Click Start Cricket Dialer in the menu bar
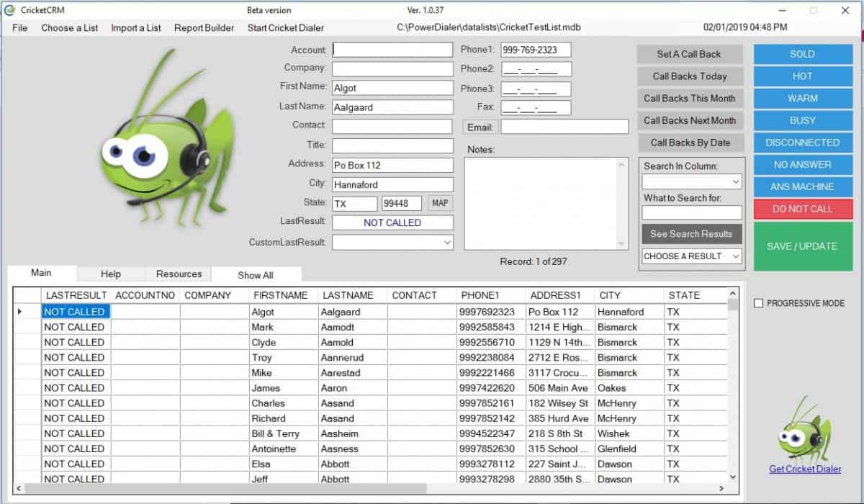 (285, 28)
